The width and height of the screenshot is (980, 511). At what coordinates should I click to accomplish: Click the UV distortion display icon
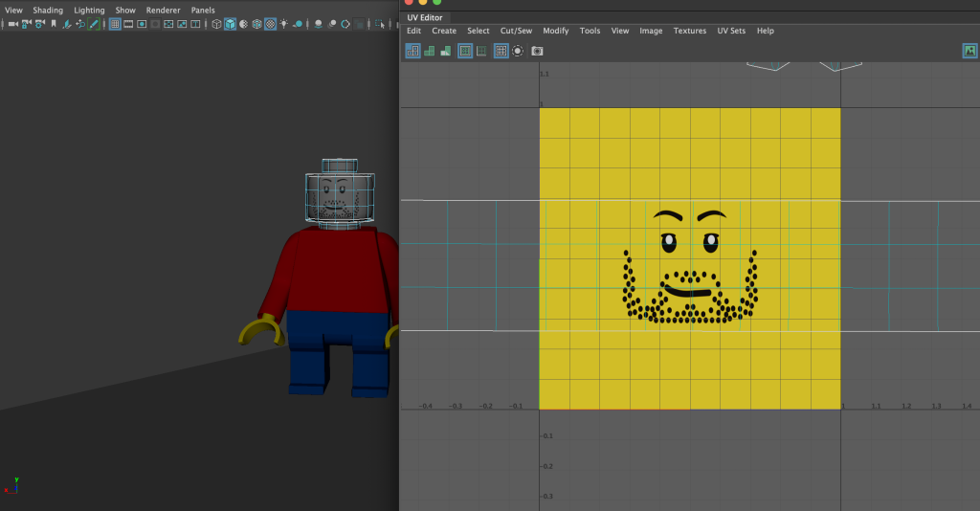(446, 52)
